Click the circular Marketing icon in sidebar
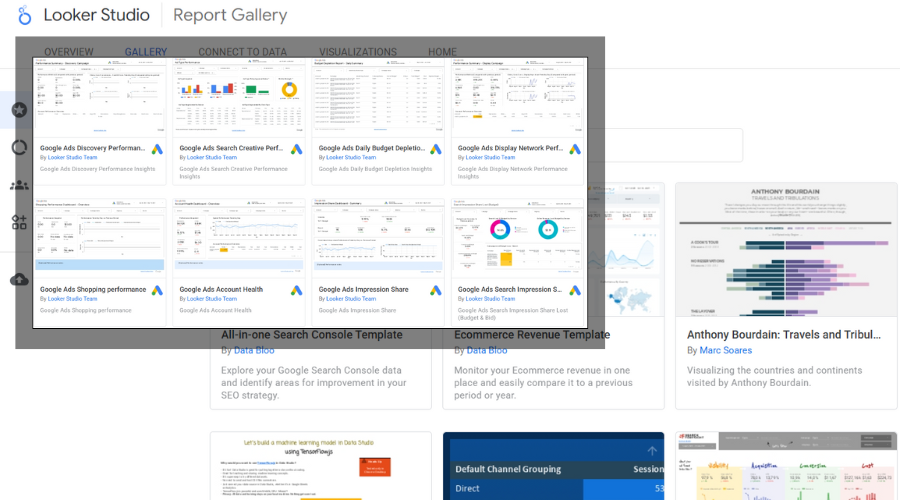 [19, 147]
